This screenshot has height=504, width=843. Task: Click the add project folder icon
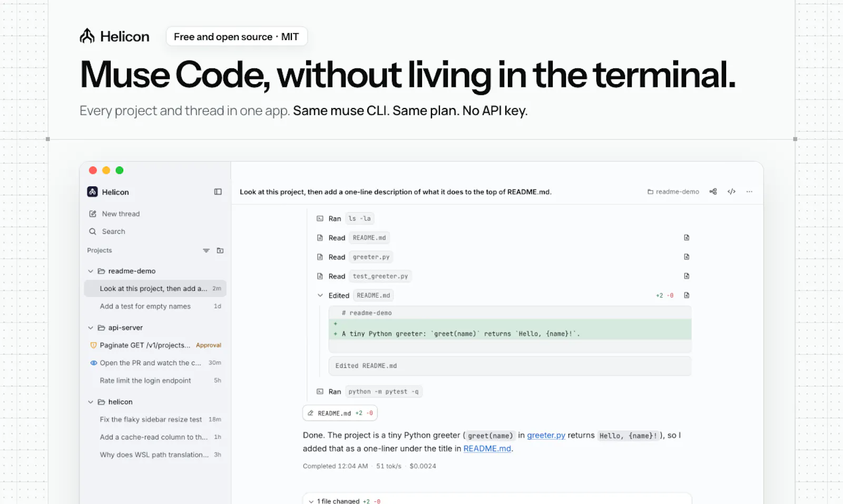[220, 251]
